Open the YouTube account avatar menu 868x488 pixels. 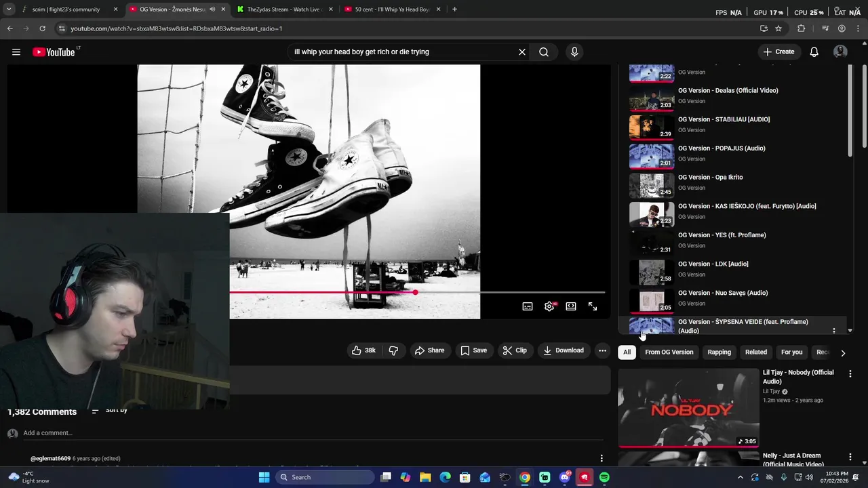[840, 52]
